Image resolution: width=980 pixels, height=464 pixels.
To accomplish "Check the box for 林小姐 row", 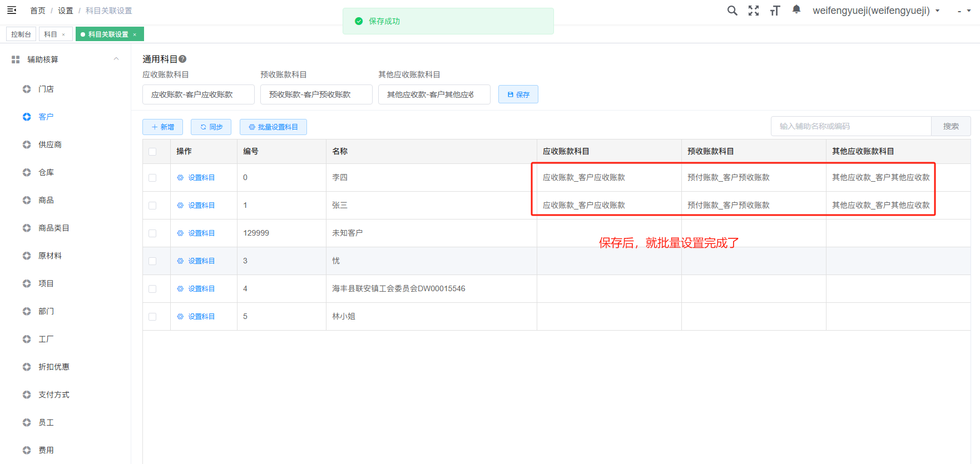I will pos(152,317).
